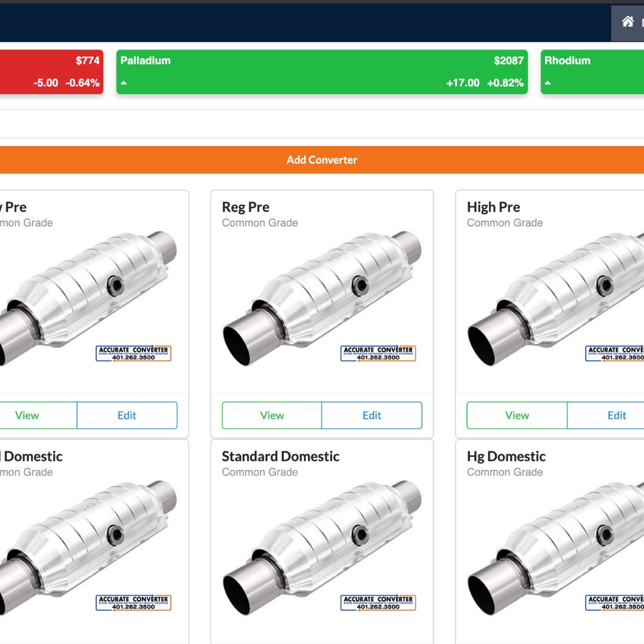Image resolution: width=644 pixels, height=644 pixels.
Task: Click the red price card showing $774
Action: tap(51, 72)
